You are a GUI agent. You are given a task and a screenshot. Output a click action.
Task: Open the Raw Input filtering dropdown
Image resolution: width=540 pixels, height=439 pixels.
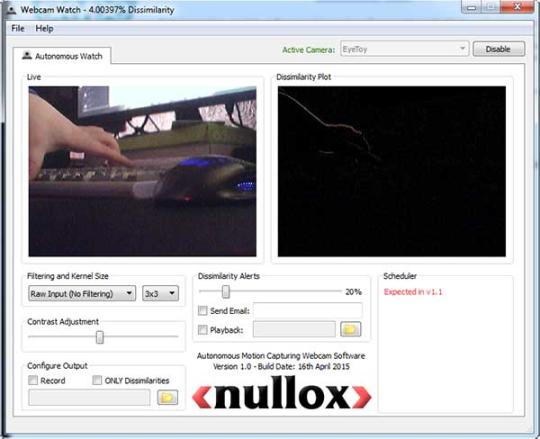(82, 293)
